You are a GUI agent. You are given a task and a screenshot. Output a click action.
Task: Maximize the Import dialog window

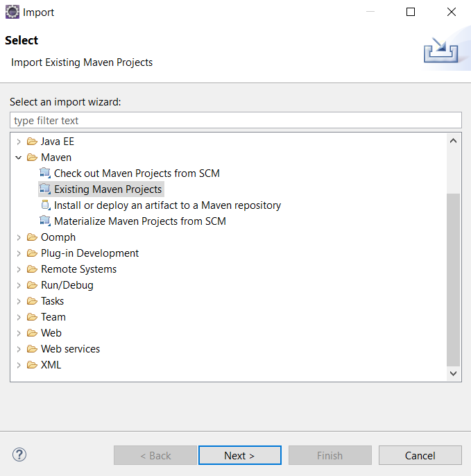click(x=411, y=12)
